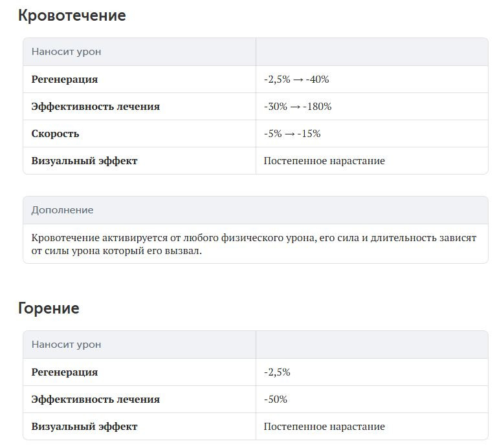
Task: Select the first Наносит урон table header
Action: point(66,52)
